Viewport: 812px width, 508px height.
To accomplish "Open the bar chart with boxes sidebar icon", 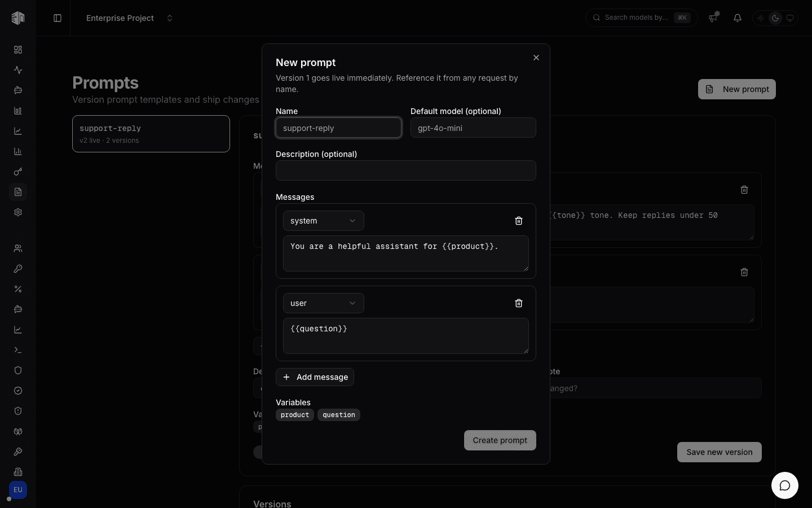I will point(18,111).
